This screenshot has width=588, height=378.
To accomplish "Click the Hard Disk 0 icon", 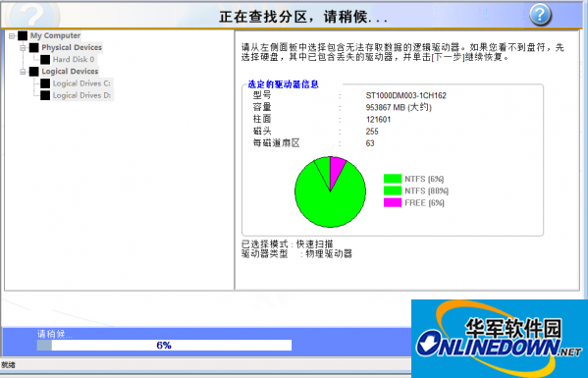I will point(45,59).
